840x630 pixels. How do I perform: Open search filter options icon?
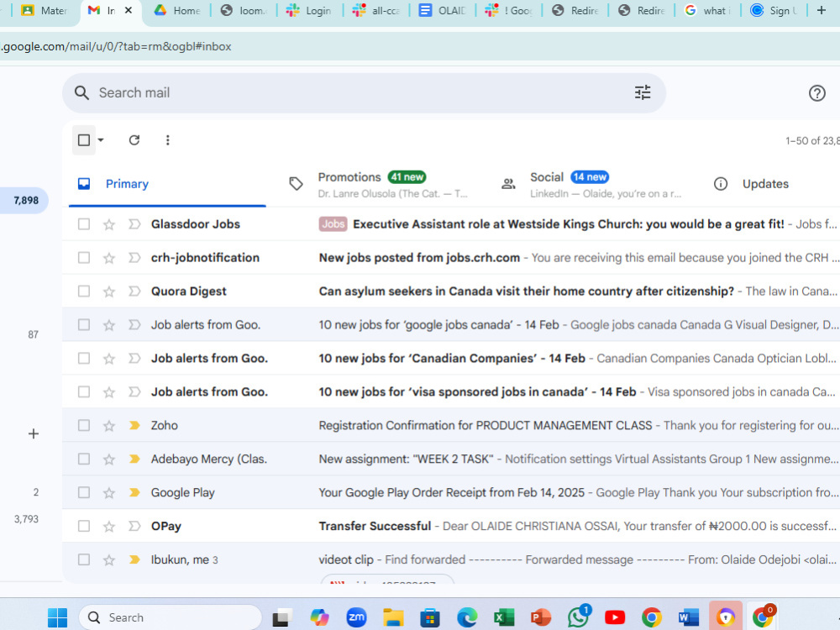[x=643, y=92]
